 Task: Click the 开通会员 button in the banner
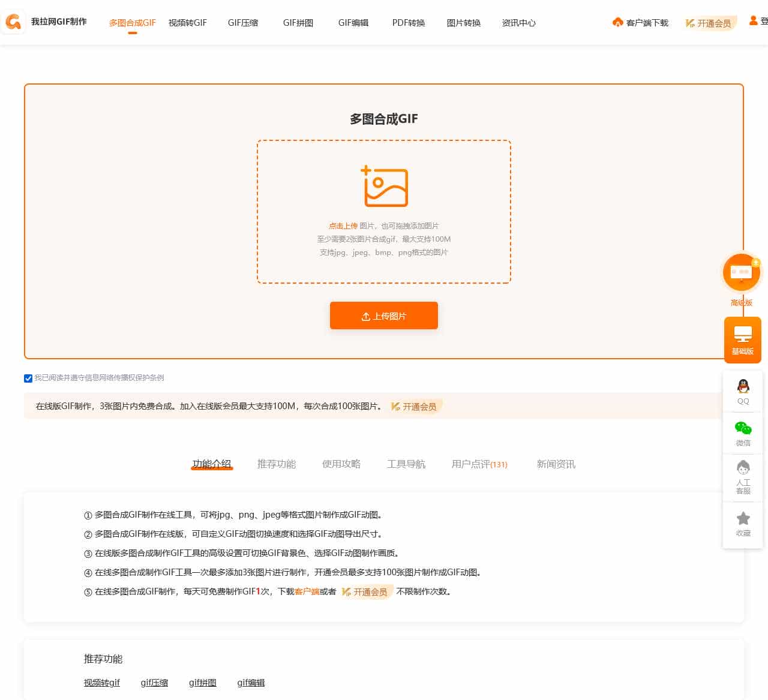tap(415, 406)
